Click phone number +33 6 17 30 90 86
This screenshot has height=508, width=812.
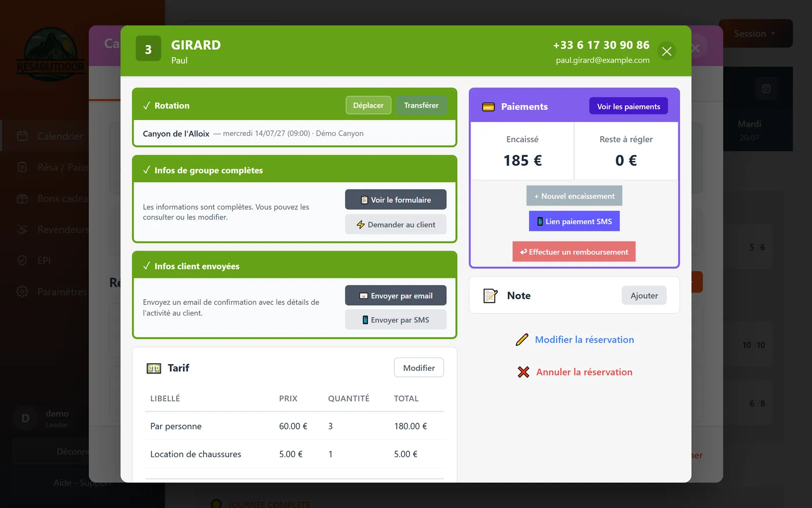601,45
